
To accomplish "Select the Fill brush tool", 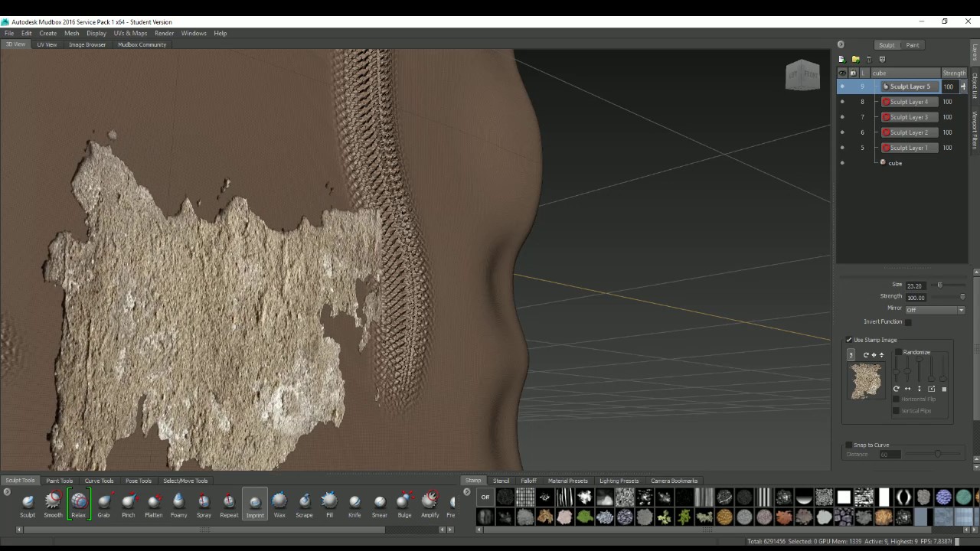I will [x=329, y=504].
